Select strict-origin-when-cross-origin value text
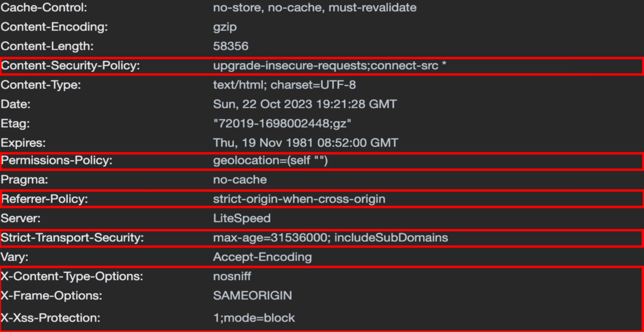This screenshot has width=644, height=332. 299,199
